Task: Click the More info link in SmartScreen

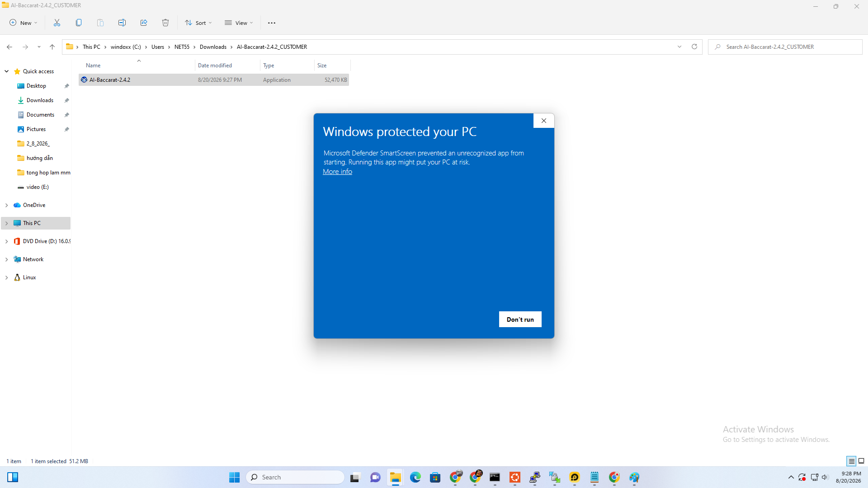Action: (337, 172)
